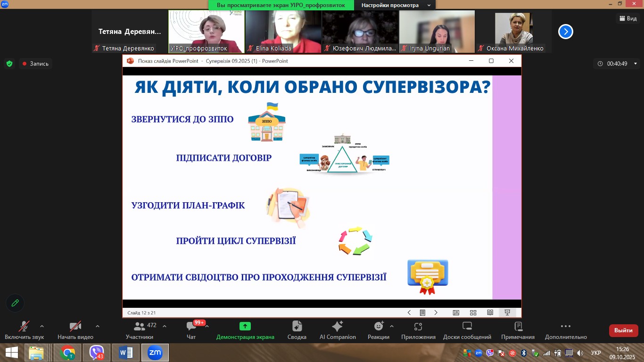Viewport: 644px width, 362px height.
Task: Open the View layout menu
Action: (x=627, y=18)
